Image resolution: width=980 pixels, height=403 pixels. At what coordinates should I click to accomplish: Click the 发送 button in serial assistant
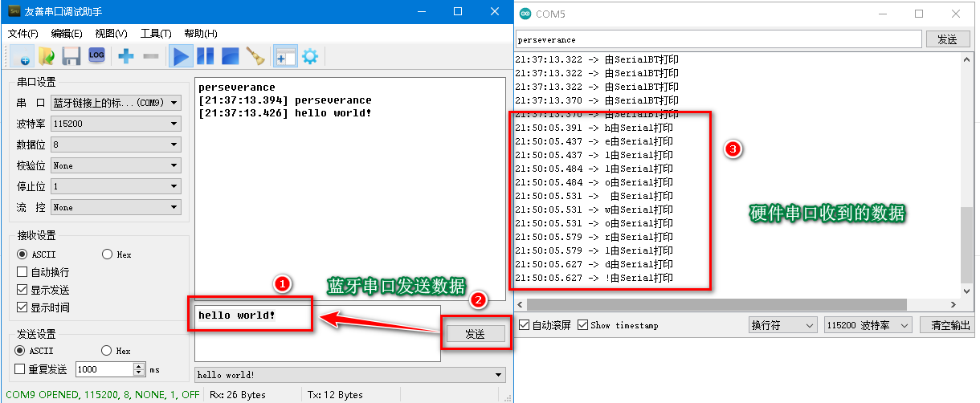click(476, 334)
